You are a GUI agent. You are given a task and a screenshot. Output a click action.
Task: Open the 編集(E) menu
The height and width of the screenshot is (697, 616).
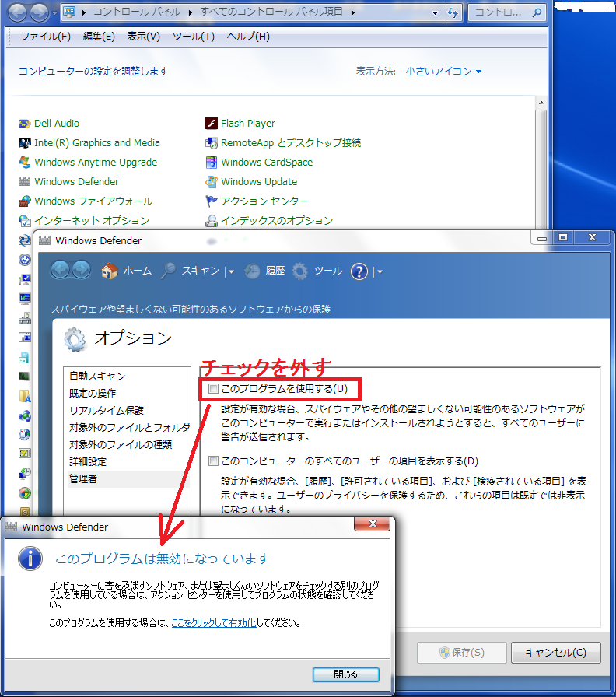(x=99, y=37)
